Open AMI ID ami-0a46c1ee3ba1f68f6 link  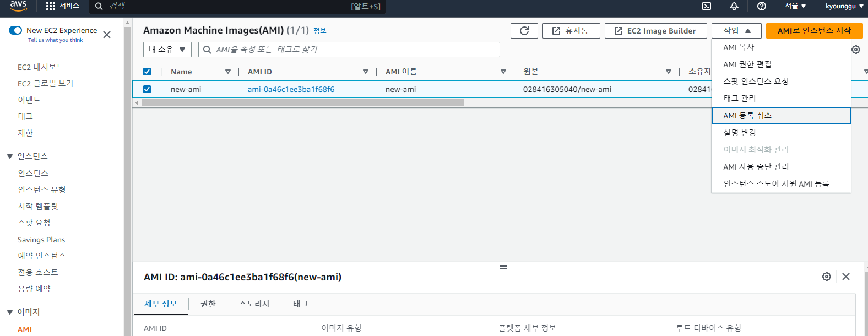(x=291, y=89)
